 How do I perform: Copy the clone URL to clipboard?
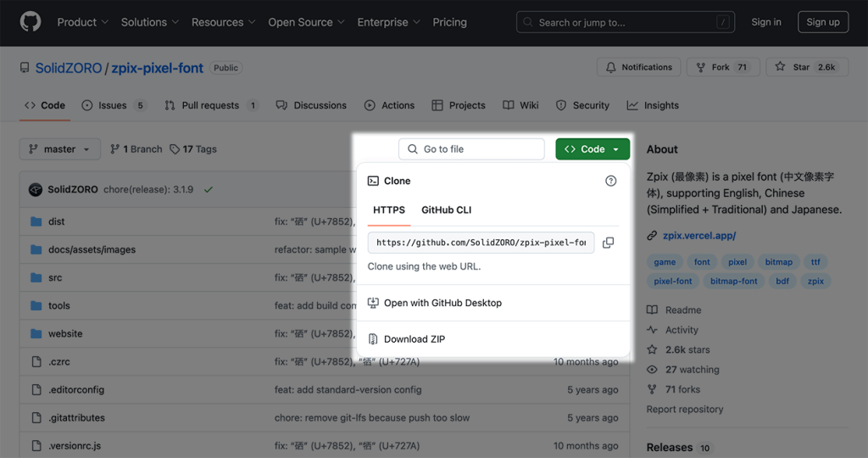tap(608, 243)
